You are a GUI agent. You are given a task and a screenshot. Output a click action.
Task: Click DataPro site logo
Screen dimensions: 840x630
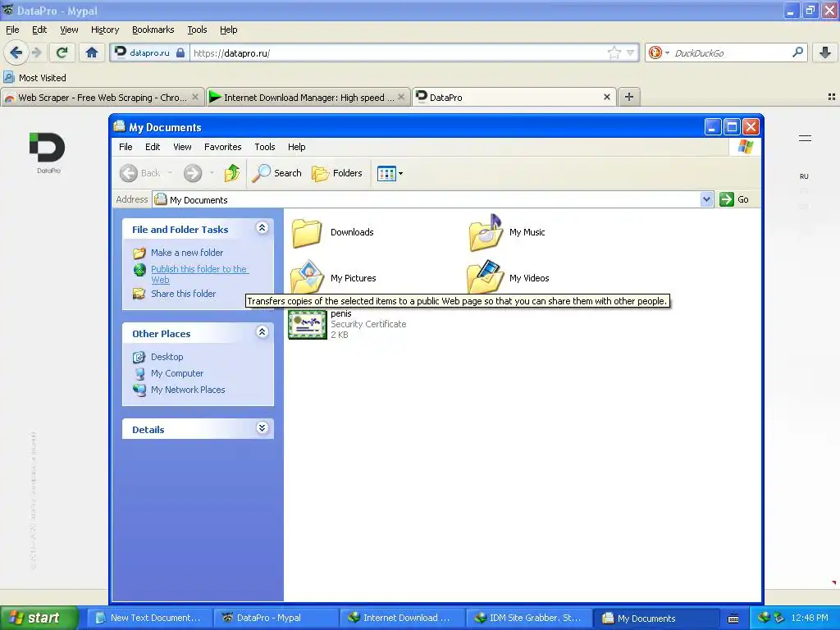pyautogui.click(x=48, y=152)
